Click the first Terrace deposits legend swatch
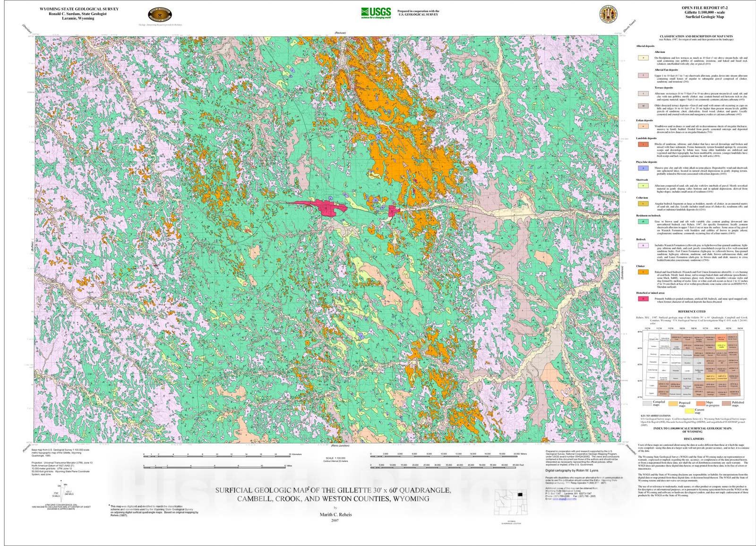 pyautogui.click(x=643, y=94)
